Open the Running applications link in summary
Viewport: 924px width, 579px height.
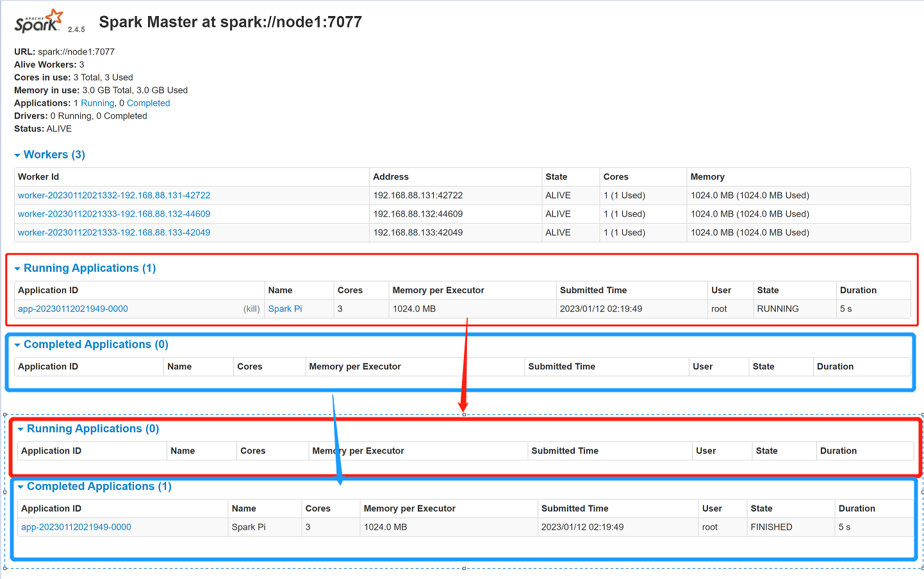[97, 103]
